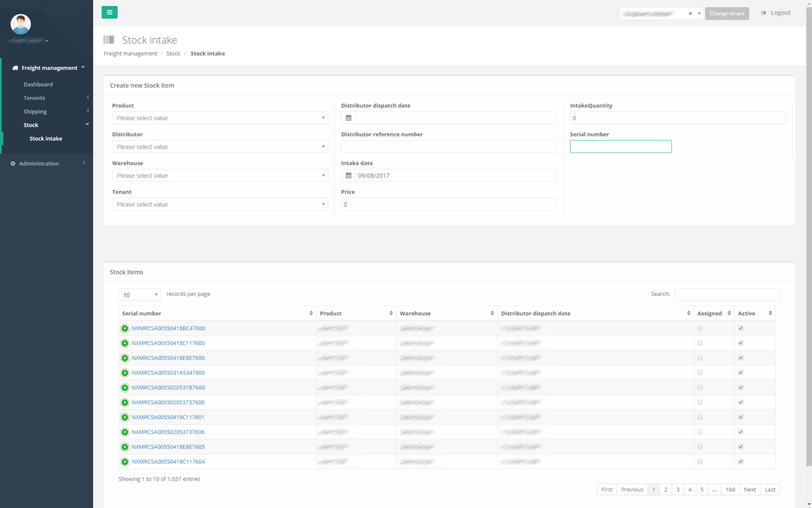Open the tenant selector arrow in header
812x508 pixels.
[x=699, y=13]
